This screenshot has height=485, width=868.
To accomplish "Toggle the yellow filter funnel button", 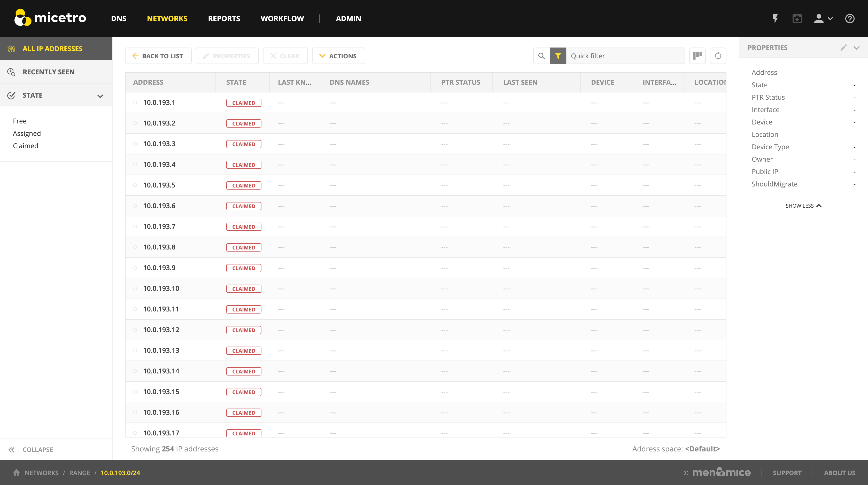I will point(558,56).
